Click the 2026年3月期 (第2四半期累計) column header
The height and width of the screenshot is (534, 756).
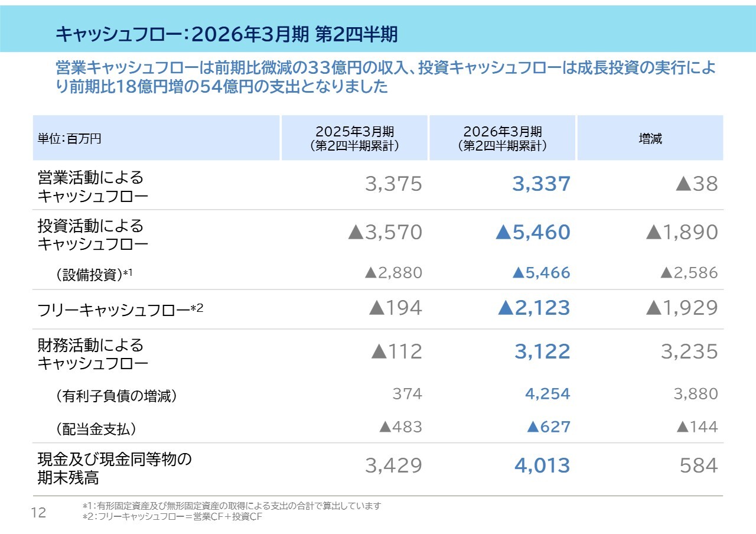point(502,138)
